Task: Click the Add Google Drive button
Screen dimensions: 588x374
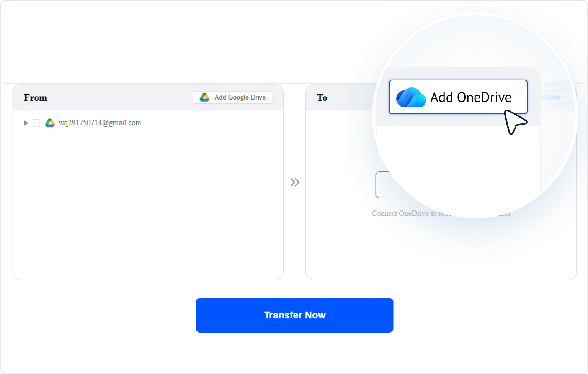Action: pos(232,97)
